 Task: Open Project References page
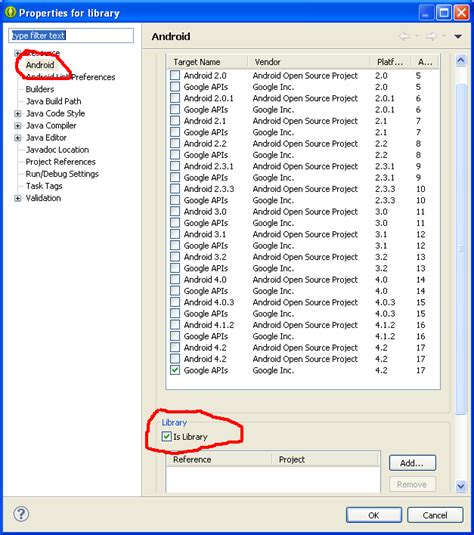(61, 162)
